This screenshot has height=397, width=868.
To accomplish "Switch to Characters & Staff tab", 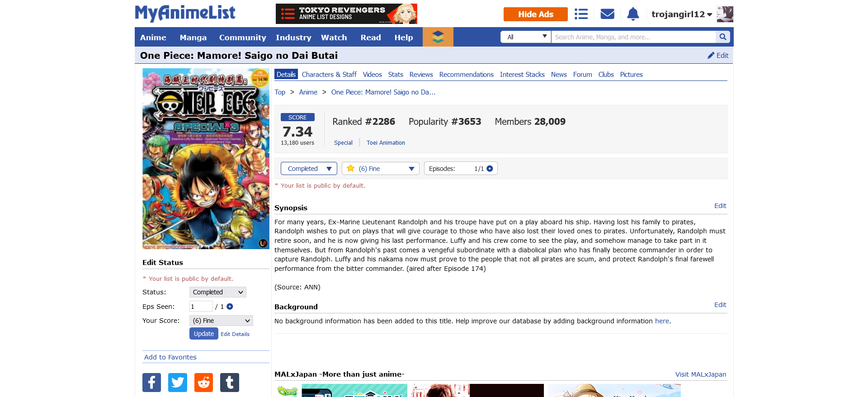I will tap(329, 75).
